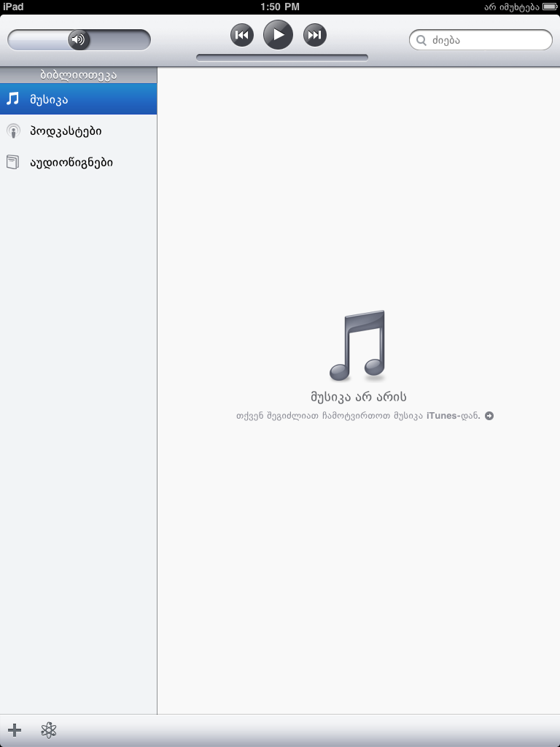
Task: Click the podcast broadcast icon
Action: pos(13,131)
